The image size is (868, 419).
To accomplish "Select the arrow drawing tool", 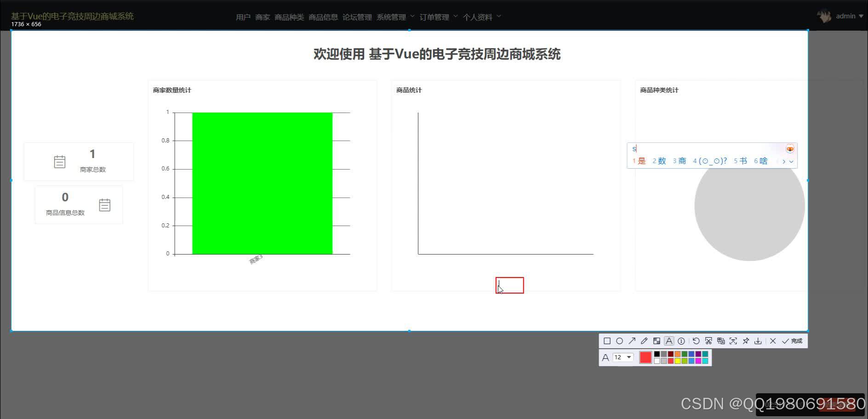I will click(x=632, y=341).
